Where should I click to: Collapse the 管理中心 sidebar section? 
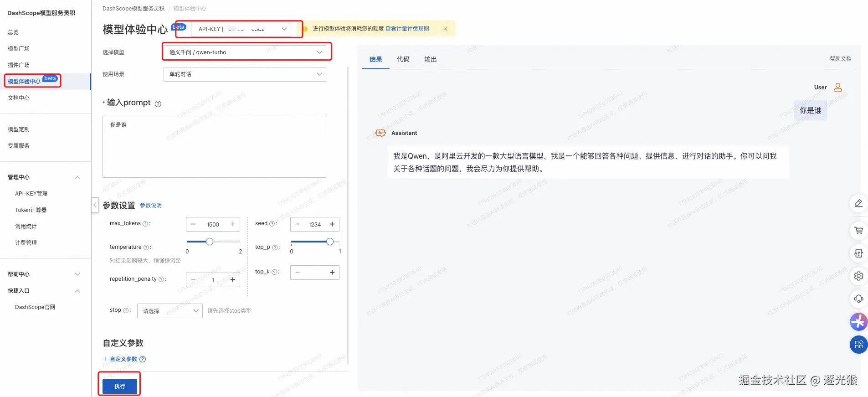[x=77, y=177]
